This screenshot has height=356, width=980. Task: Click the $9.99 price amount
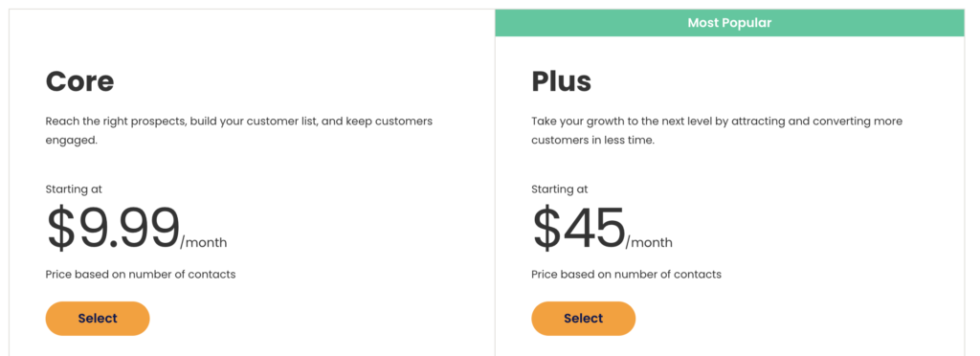point(113,229)
